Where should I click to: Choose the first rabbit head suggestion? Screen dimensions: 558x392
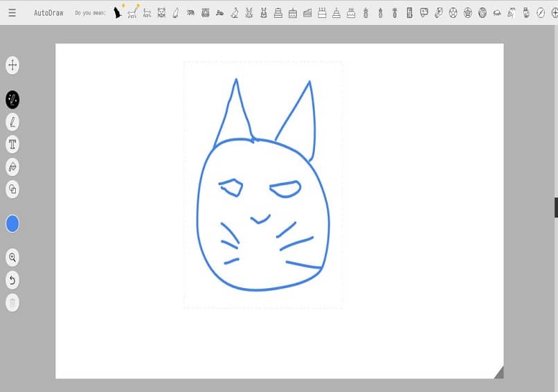point(249,12)
